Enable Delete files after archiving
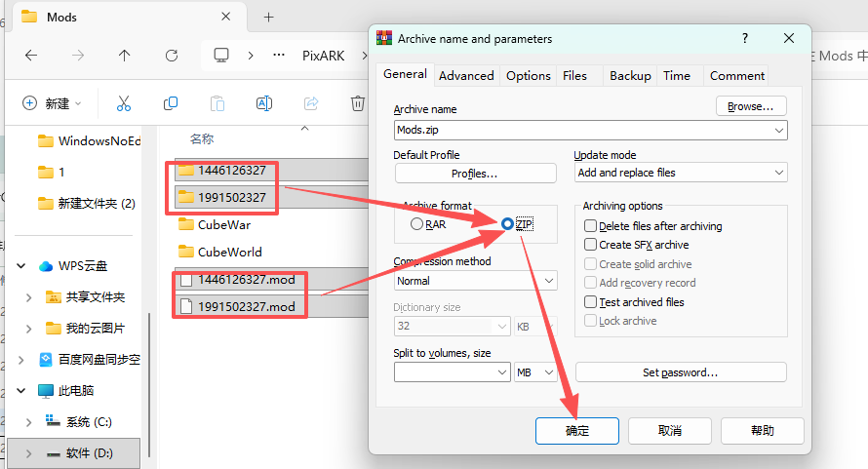 point(590,226)
